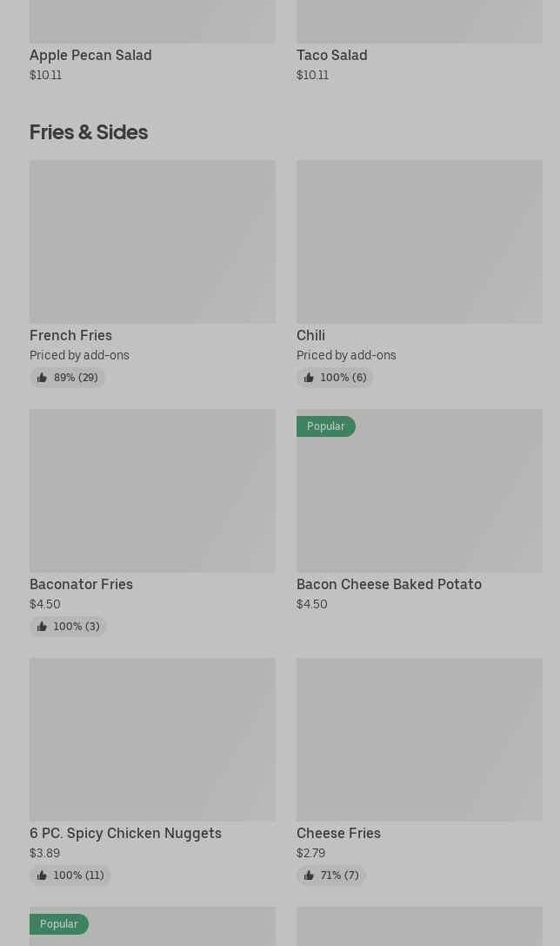This screenshot has height=946, width=560.
Task: Open the French Fries item image
Action: pyautogui.click(x=152, y=241)
